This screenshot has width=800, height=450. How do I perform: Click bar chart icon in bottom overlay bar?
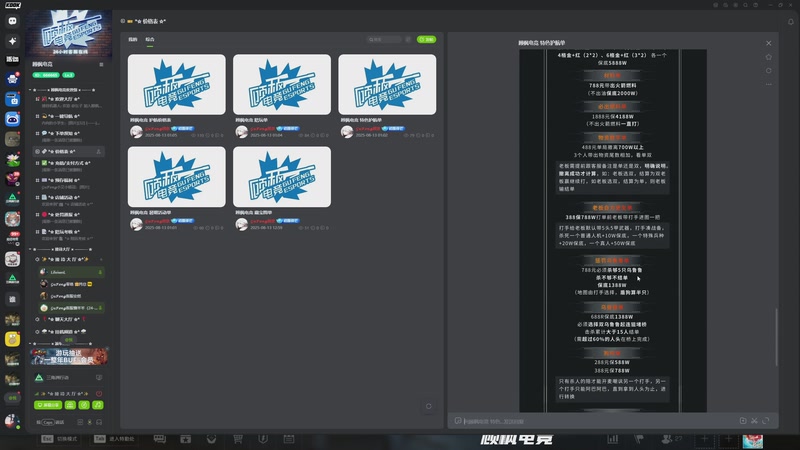tap(613, 439)
